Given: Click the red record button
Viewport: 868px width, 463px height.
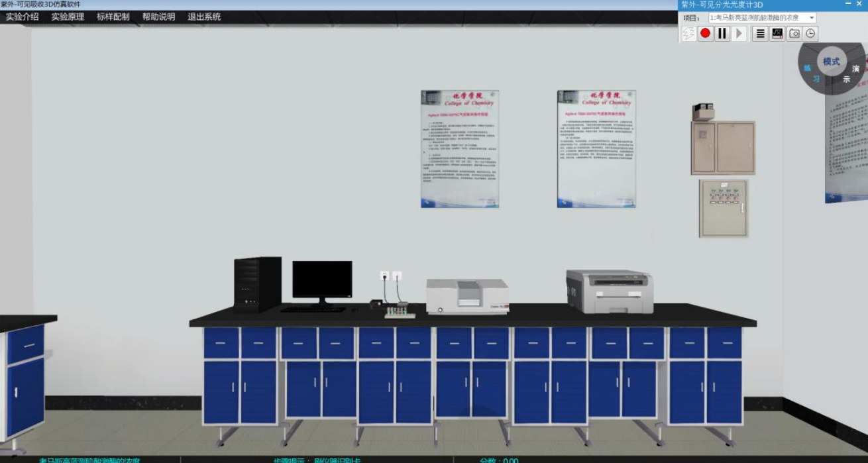Looking at the screenshot, I should [x=705, y=33].
